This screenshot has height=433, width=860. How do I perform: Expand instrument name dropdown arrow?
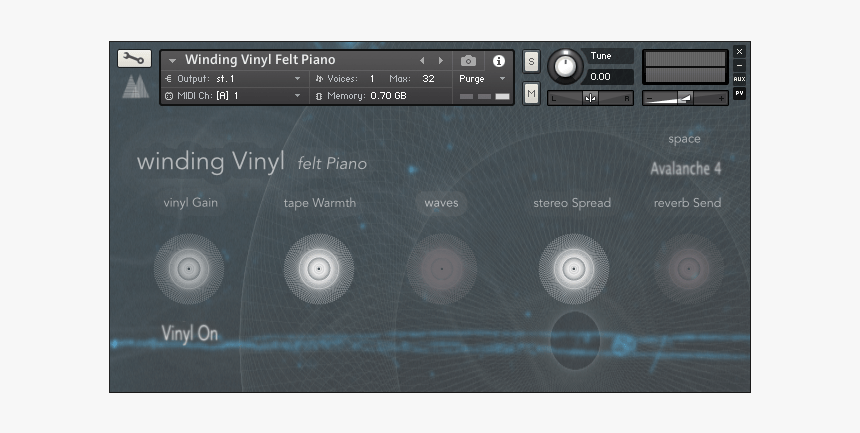(x=172, y=61)
